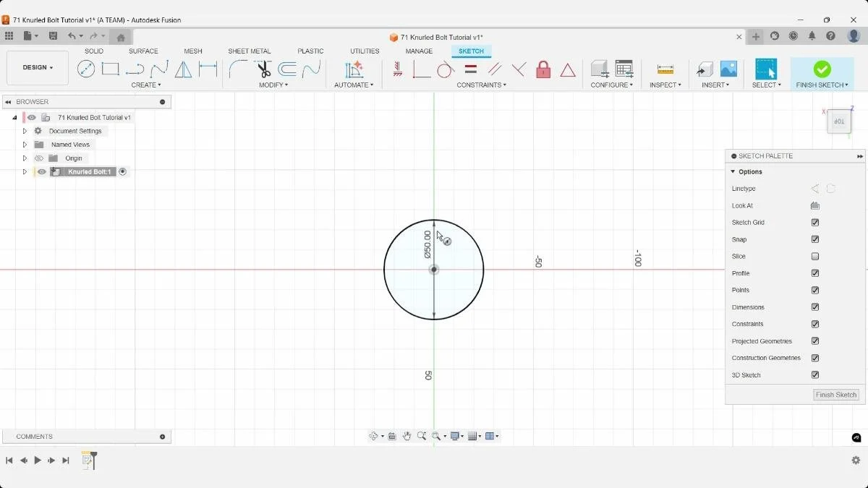Enable the Slice checkbox

(x=815, y=257)
